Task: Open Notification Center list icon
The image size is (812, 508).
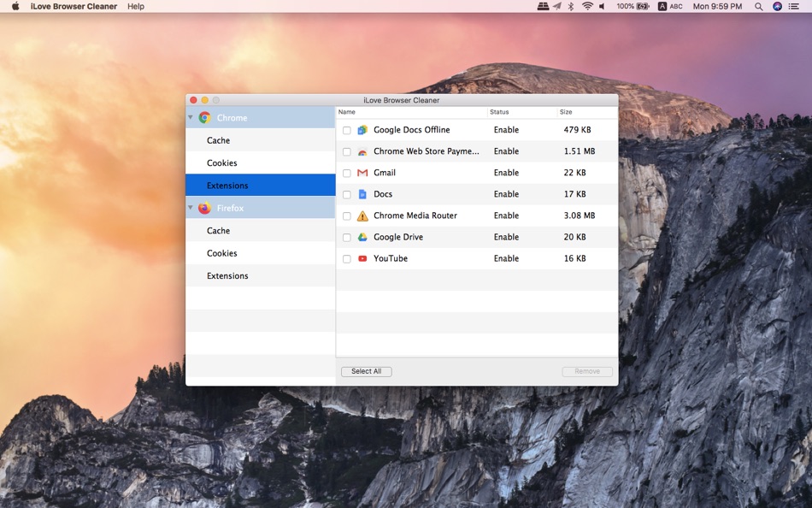Action: 794,6
